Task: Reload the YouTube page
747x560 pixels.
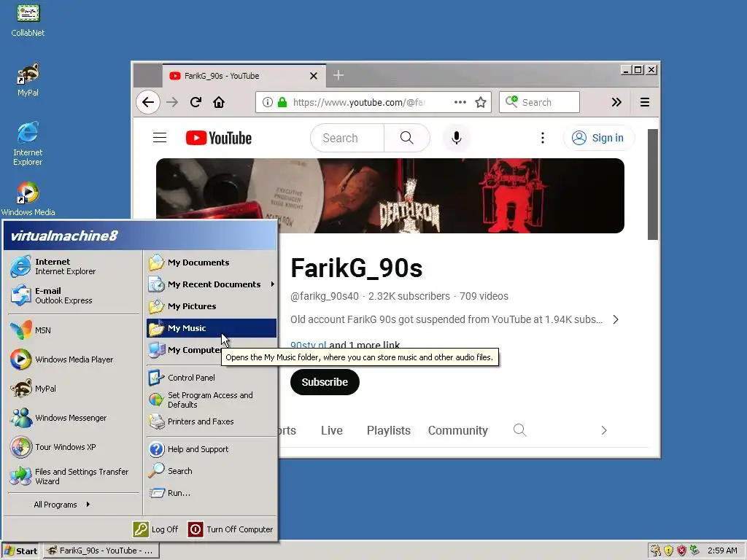Action: click(196, 102)
